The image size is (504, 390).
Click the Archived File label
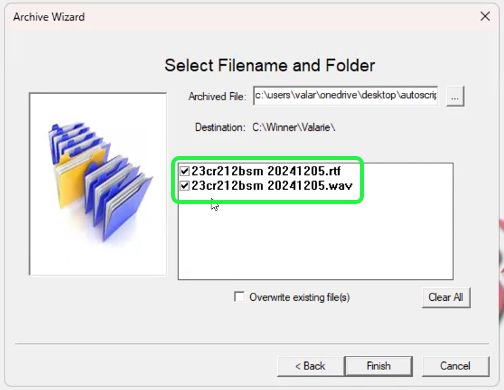(x=217, y=97)
